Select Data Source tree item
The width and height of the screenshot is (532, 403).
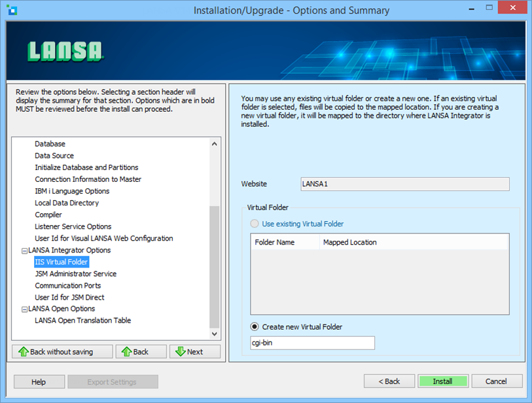coord(54,156)
